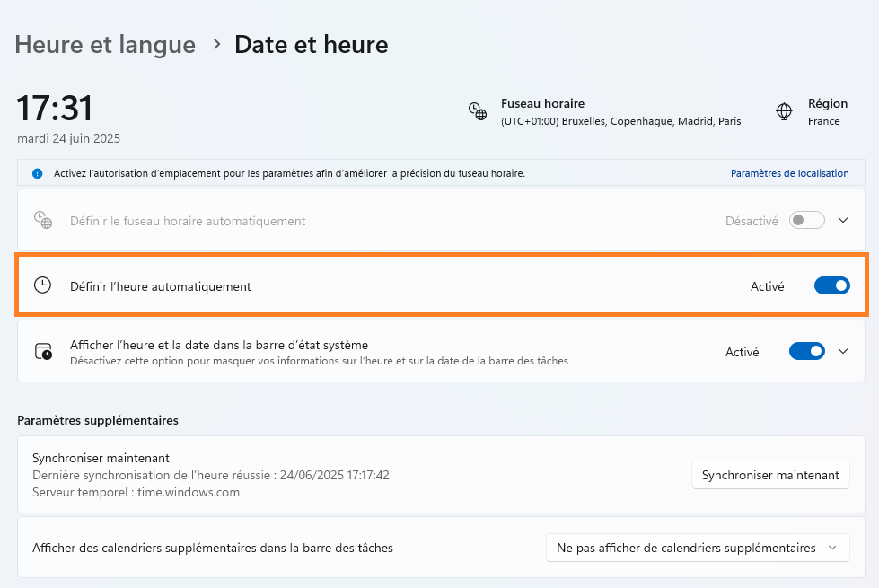This screenshot has width=879, height=588.
Task: Expand the Afficher l'heure et la date row
Action: 843,352
